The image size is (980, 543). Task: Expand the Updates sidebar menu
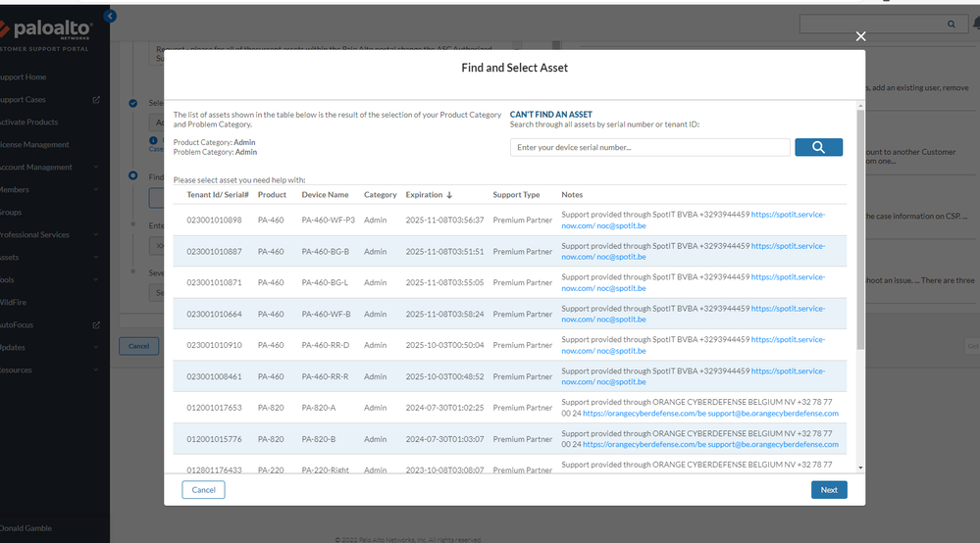coord(96,348)
